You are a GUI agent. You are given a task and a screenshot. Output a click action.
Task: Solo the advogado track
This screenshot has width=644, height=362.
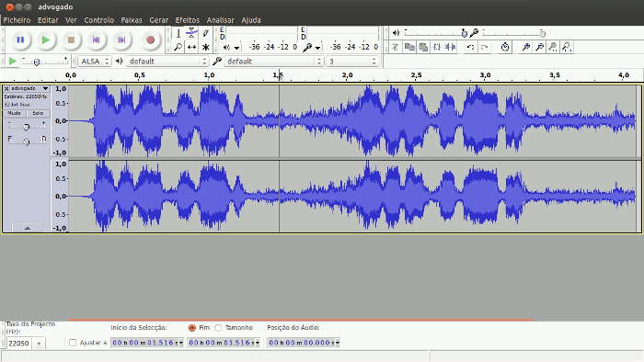coord(38,113)
